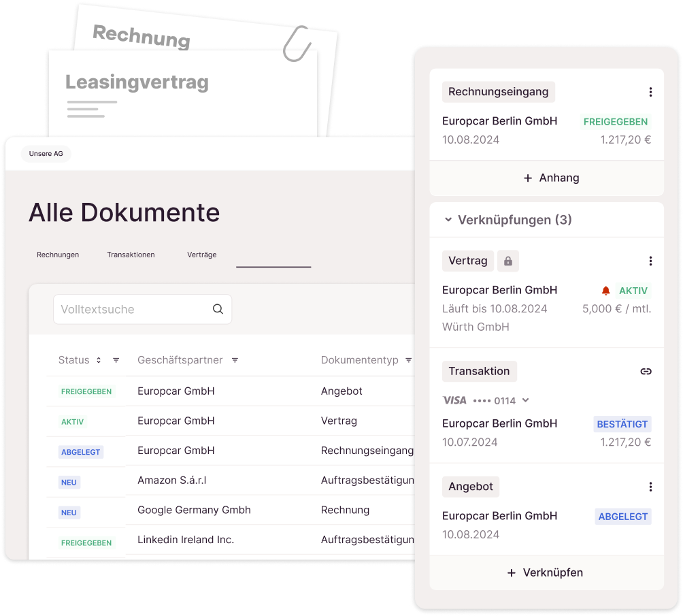The width and height of the screenshot is (683, 616).
Task: Click the + Verknüpfen button
Action: click(x=546, y=572)
